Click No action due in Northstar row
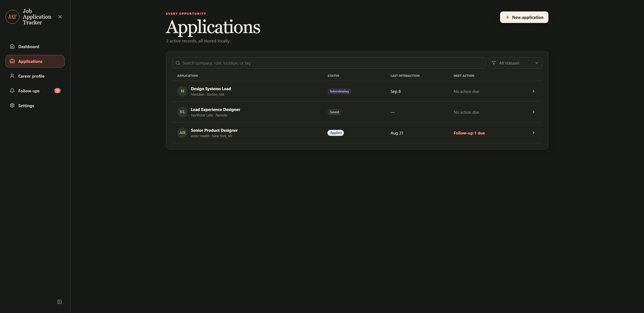The image size is (644, 313). [x=466, y=112]
